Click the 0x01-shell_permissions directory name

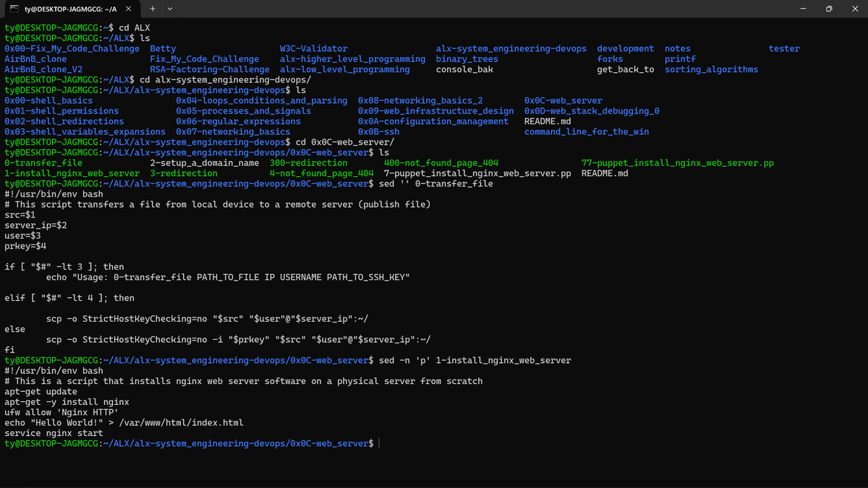61,111
